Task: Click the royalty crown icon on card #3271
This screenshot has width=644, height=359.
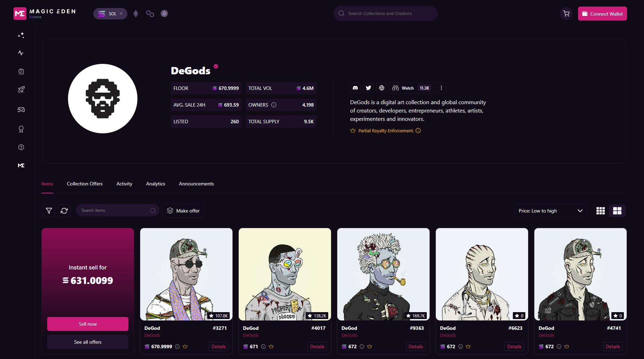Action: click(x=185, y=347)
